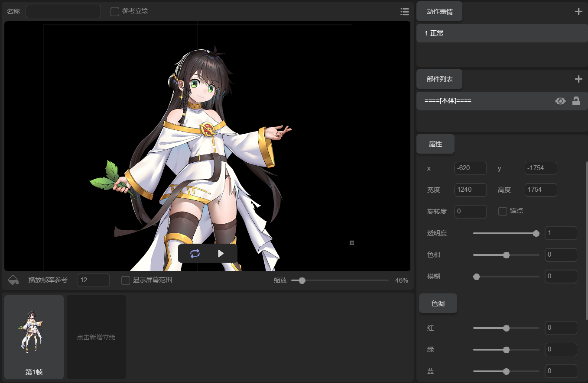
Task: Click the 红 tone slider
Action: pos(506,328)
